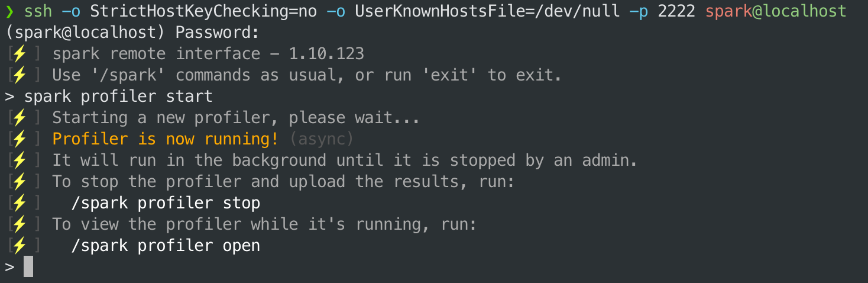Click the orange "Profiler is now running!" message
The width and height of the screenshot is (868, 283).
[165, 139]
